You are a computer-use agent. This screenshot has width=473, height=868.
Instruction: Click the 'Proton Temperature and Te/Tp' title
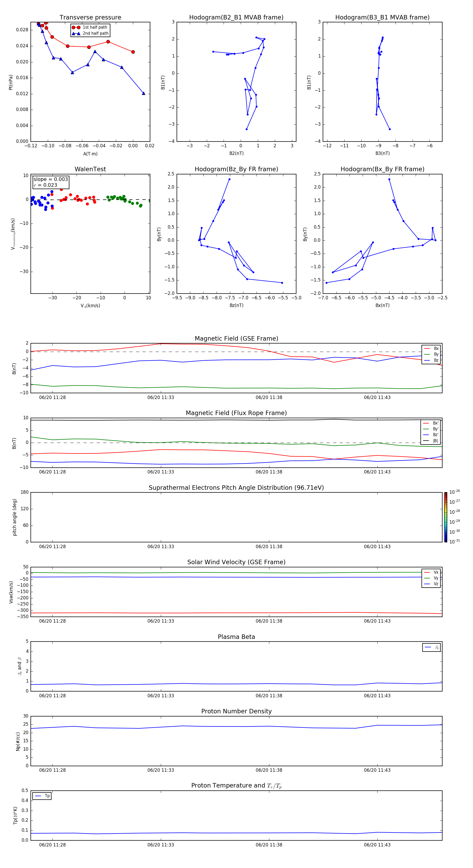(x=236, y=785)
